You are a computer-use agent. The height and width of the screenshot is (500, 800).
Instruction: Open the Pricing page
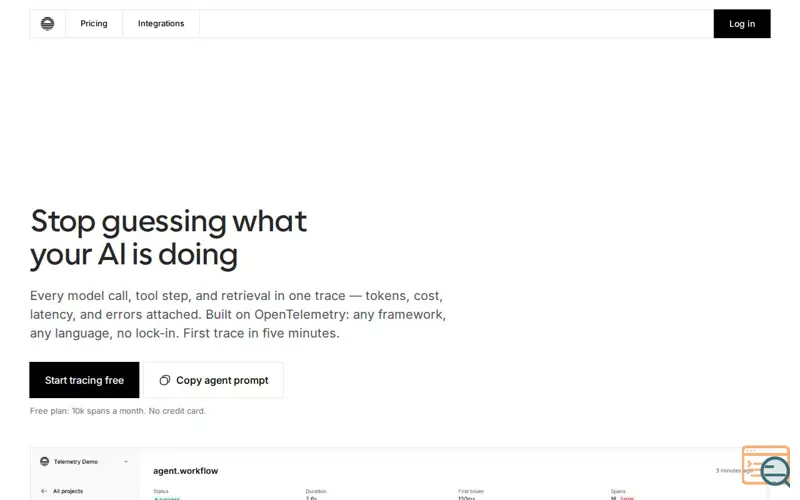[x=94, y=23]
